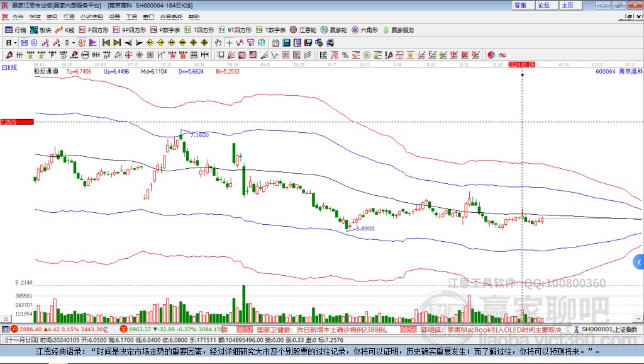Screen dimensions: 644x364
Task: Expand the candlestick style dropdown arrow
Action: 74,42
